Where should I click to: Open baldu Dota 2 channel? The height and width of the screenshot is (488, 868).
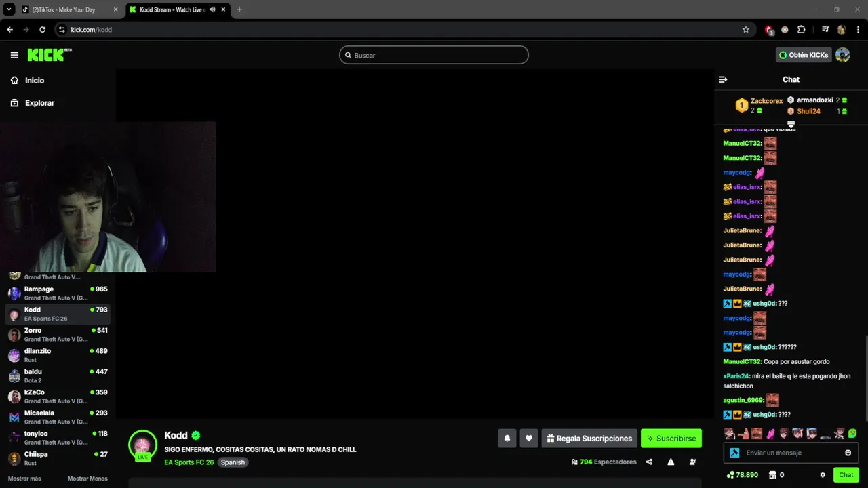point(58,375)
